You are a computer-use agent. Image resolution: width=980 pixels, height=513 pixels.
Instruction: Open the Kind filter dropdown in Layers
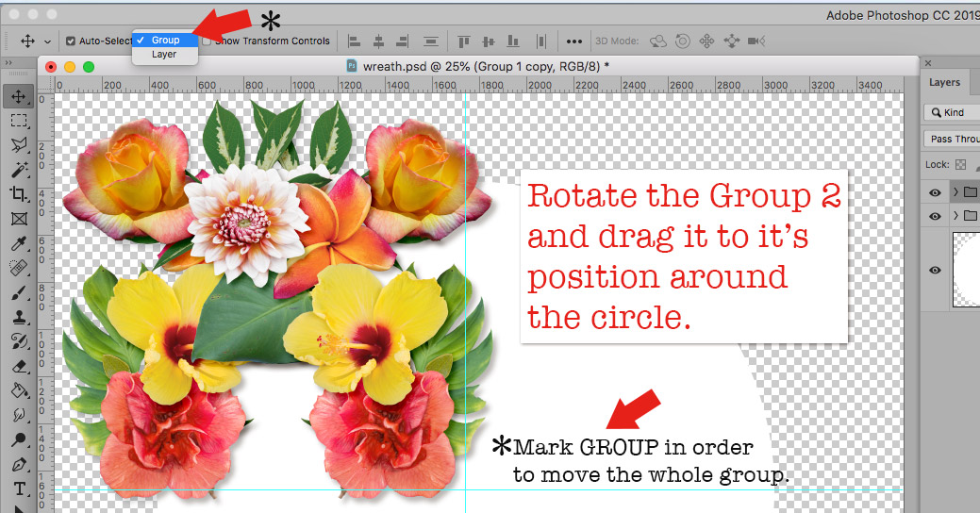point(952,112)
